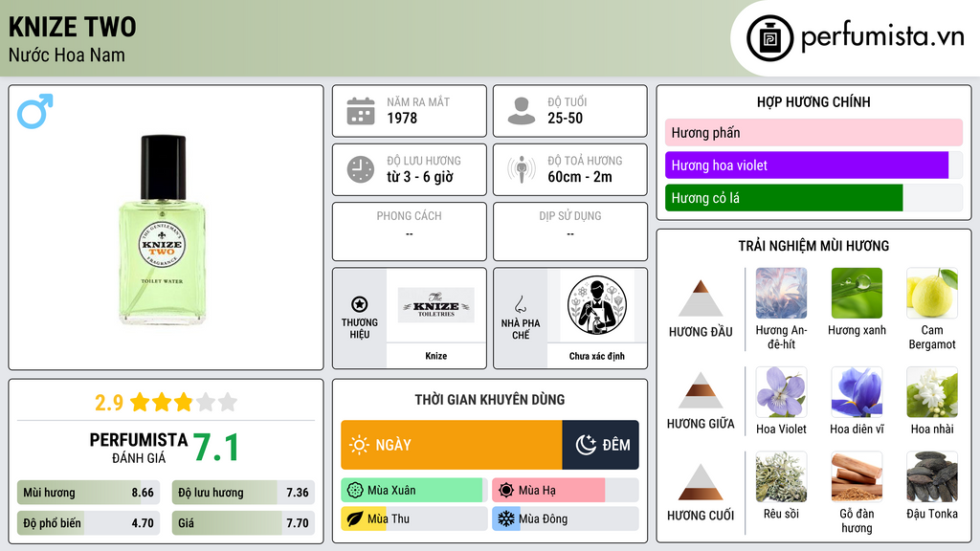
Task: Click the Hợp hương chính heading
Action: (x=813, y=101)
